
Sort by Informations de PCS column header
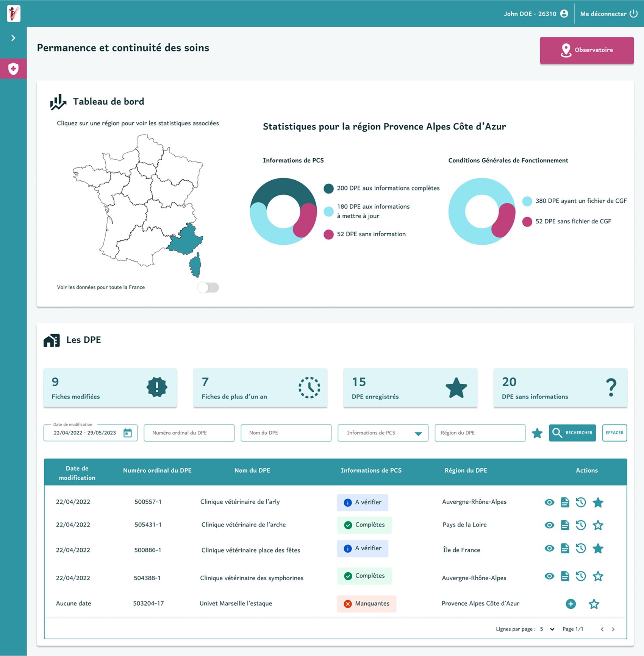371,470
